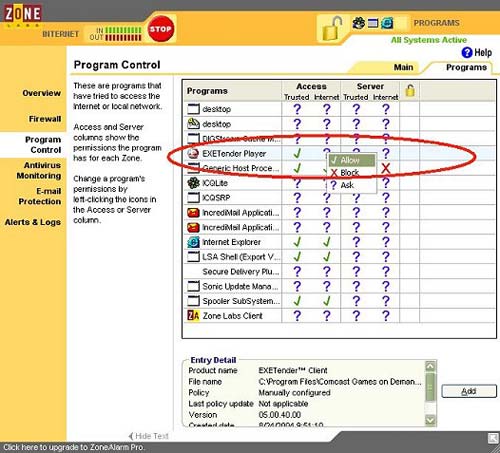This screenshot has width=500, height=453.
Task: Select the EXETender Player program icon
Action: pyautogui.click(x=193, y=154)
